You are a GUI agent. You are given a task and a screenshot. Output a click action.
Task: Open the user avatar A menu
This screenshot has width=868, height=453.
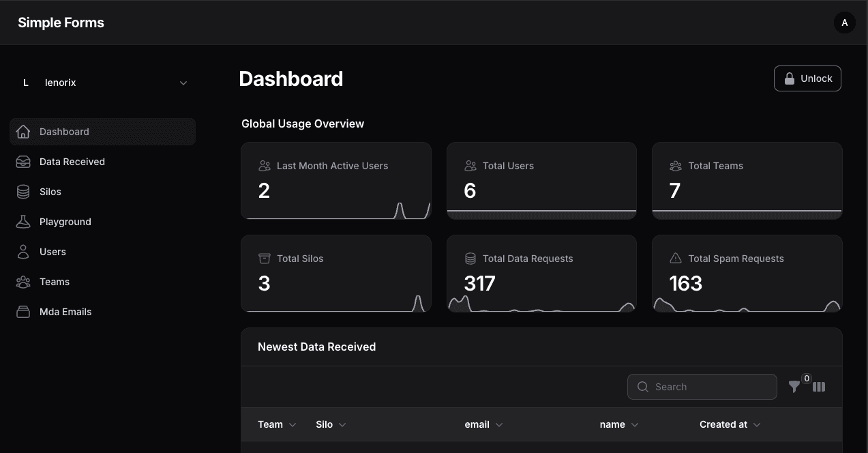coord(844,23)
